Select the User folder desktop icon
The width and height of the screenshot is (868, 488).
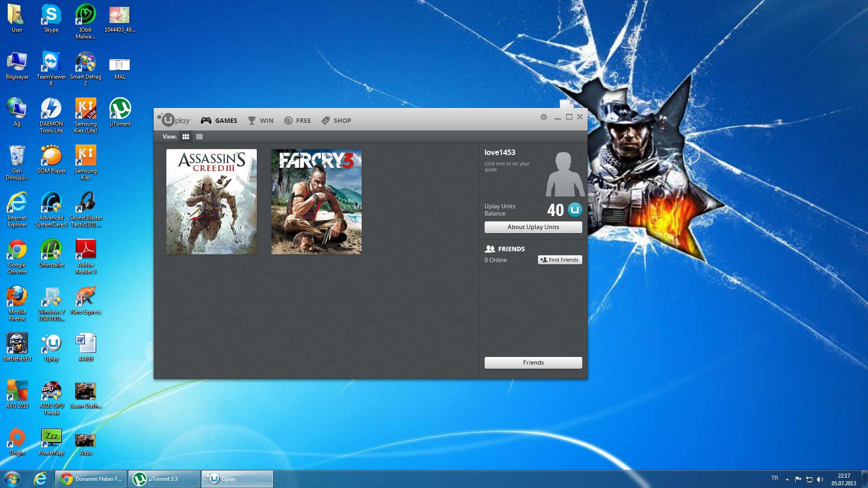pyautogui.click(x=17, y=19)
